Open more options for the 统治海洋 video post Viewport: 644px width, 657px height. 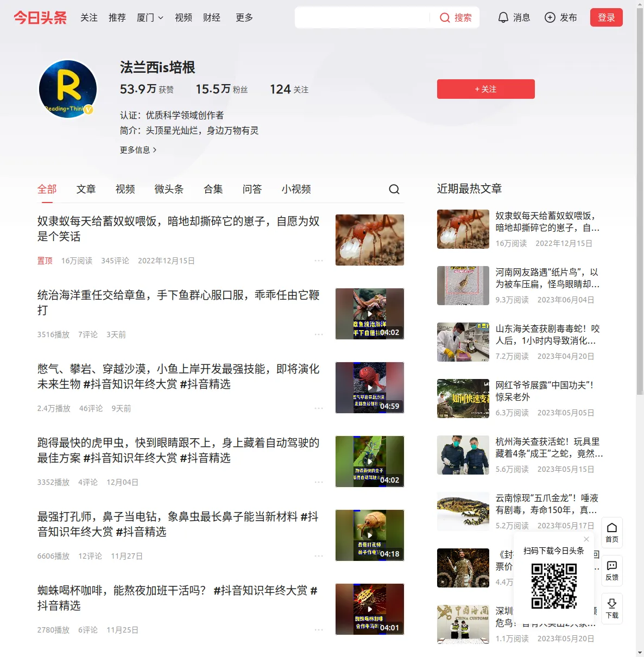(x=319, y=334)
